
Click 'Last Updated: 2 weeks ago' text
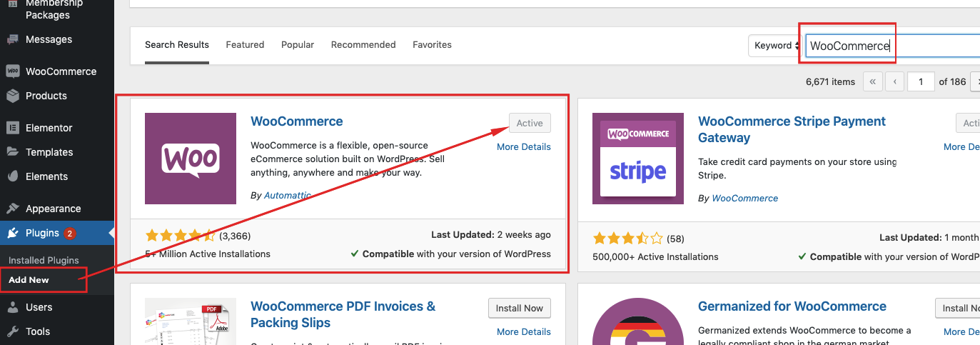(491, 234)
